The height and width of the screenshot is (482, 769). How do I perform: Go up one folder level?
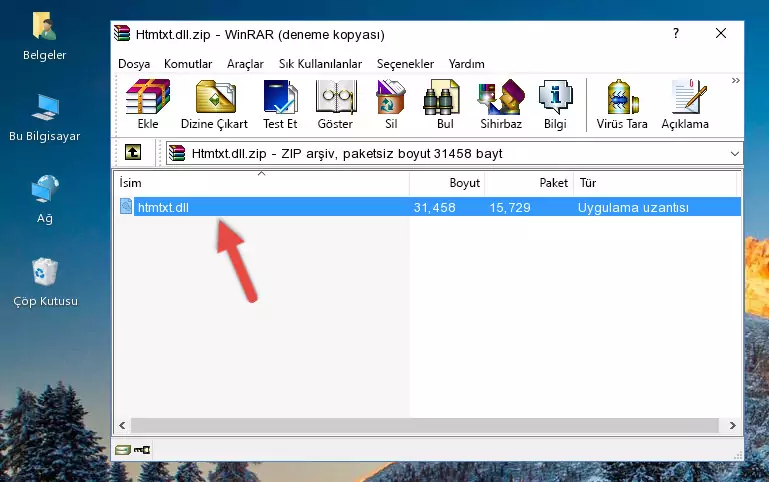133,152
